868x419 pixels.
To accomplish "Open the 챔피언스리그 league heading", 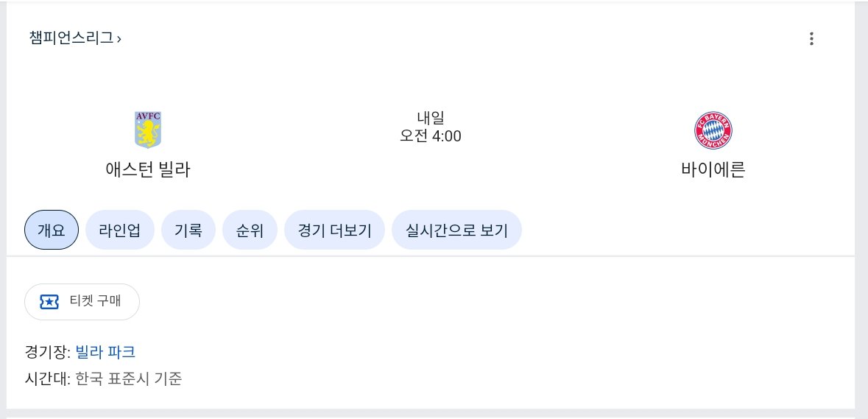I will coord(71,38).
